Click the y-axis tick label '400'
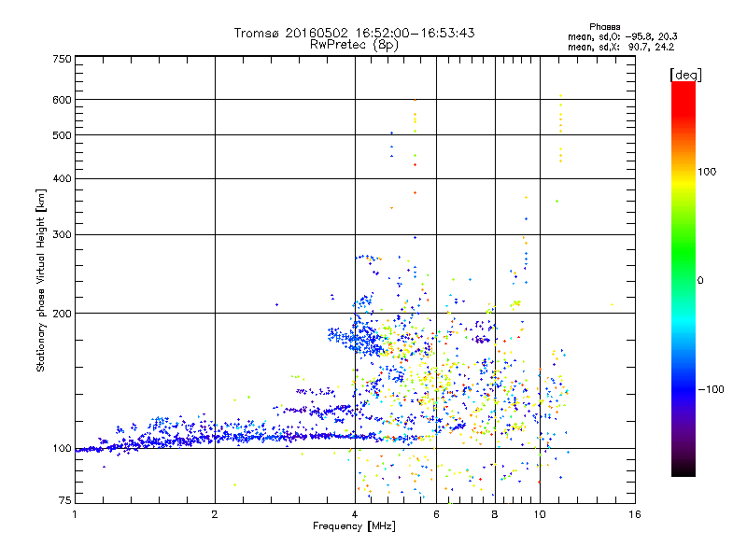This screenshot has width=747, height=560. pyautogui.click(x=63, y=179)
